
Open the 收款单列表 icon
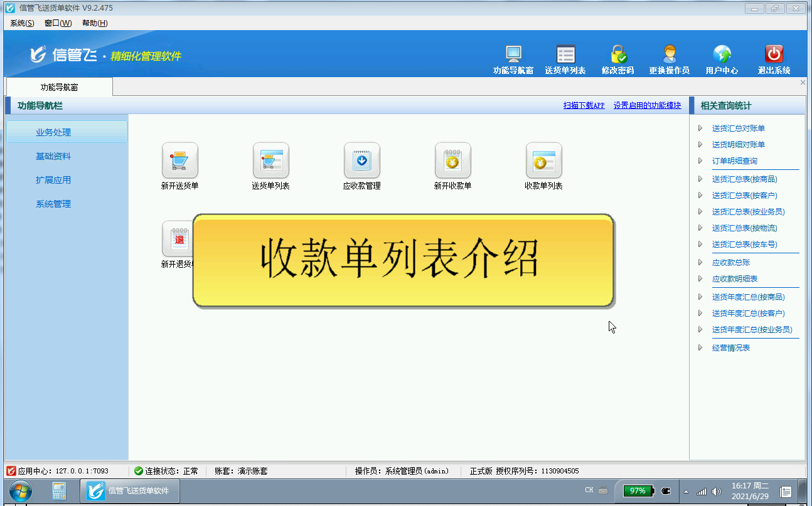tap(543, 161)
